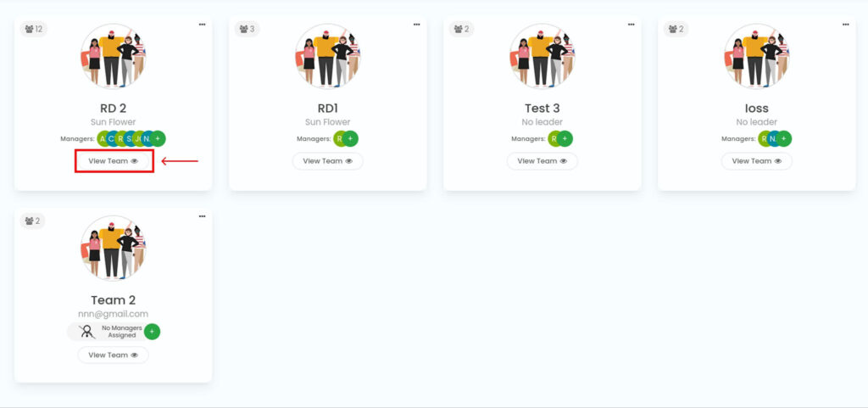Add a manager to the RD 2 team

point(158,139)
